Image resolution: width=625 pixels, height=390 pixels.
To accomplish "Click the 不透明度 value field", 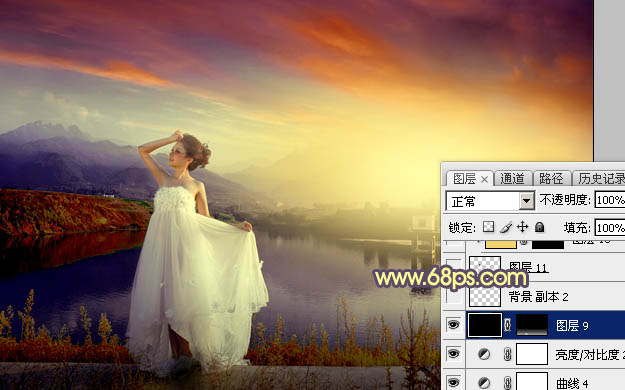I will click(x=610, y=200).
